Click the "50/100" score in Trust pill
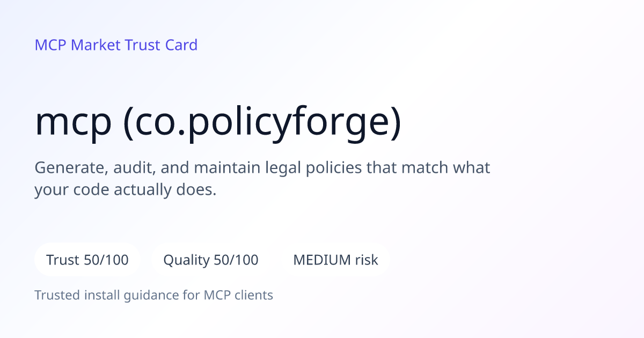Viewport: 644px width, 338px height. (106, 260)
